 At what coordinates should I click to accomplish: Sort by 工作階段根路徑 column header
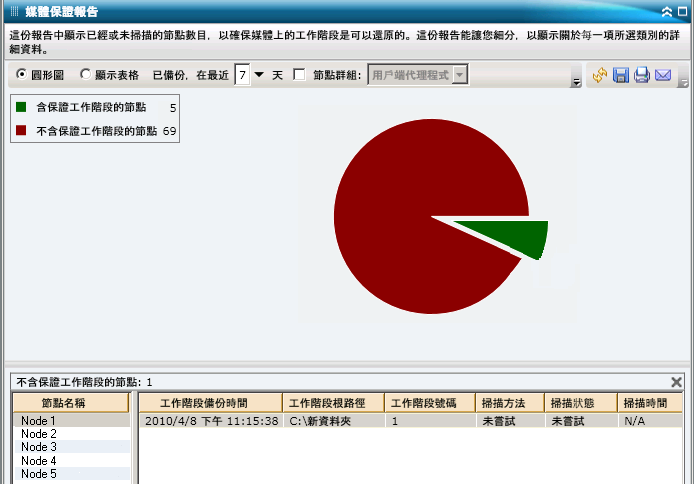tap(333, 403)
